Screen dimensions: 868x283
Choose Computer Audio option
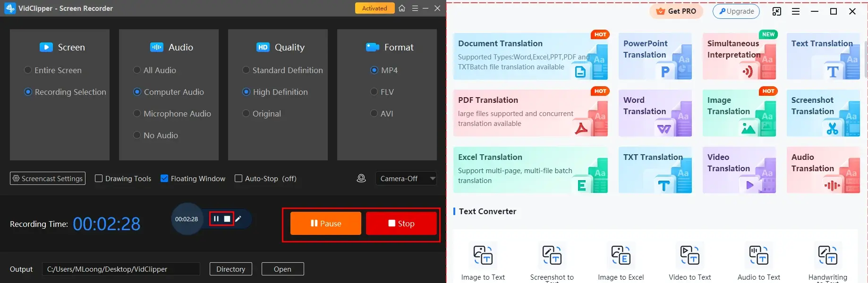[x=169, y=92]
